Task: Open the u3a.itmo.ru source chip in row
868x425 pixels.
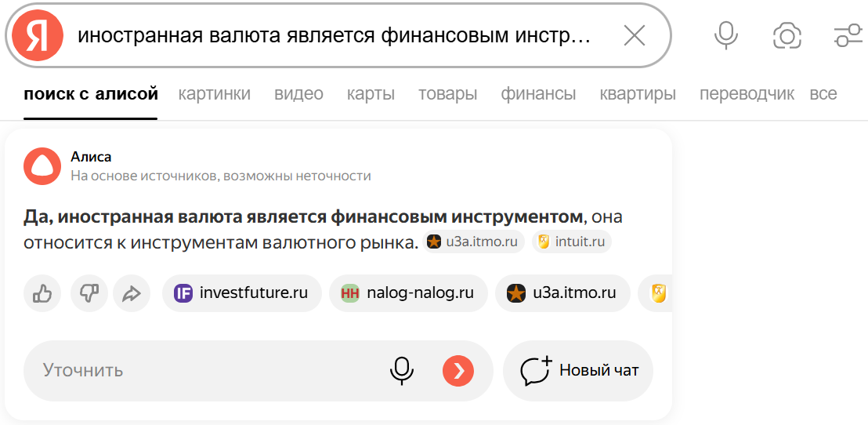Action: click(563, 292)
